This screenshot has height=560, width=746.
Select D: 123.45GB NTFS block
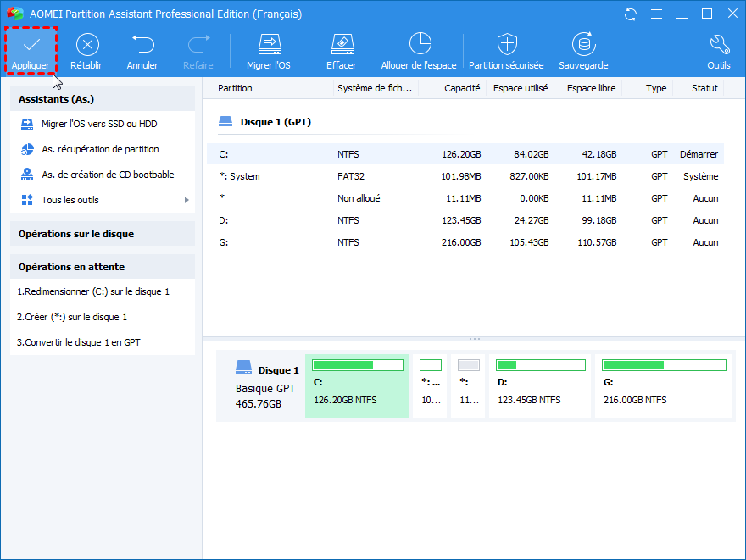pos(541,386)
